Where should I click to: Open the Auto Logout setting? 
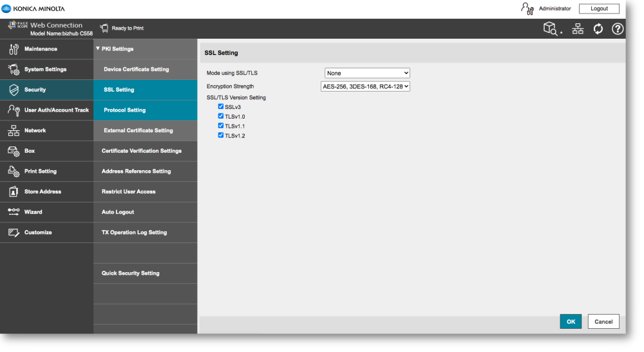pyautogui.click(x=146, y=212)
